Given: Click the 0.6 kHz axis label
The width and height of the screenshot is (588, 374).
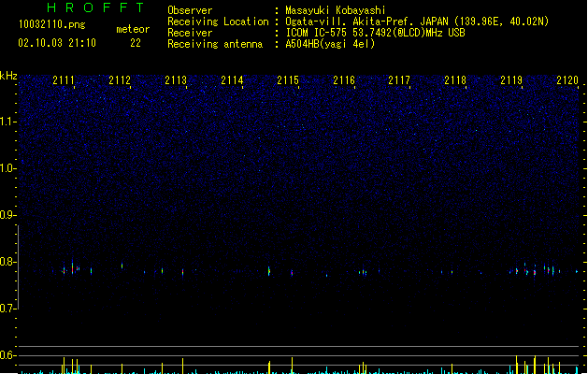Looking at the screenshot, I should point(8,355).
